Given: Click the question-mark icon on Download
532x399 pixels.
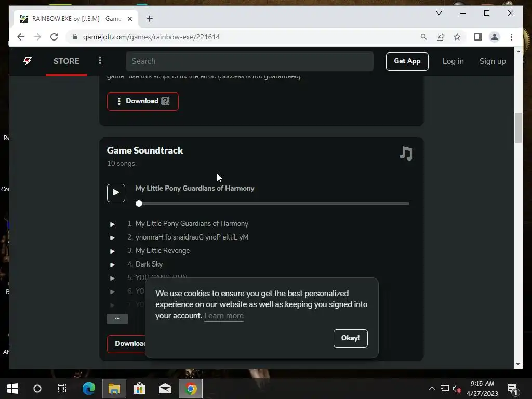Looking at the screenshot, I should (165, 101).
